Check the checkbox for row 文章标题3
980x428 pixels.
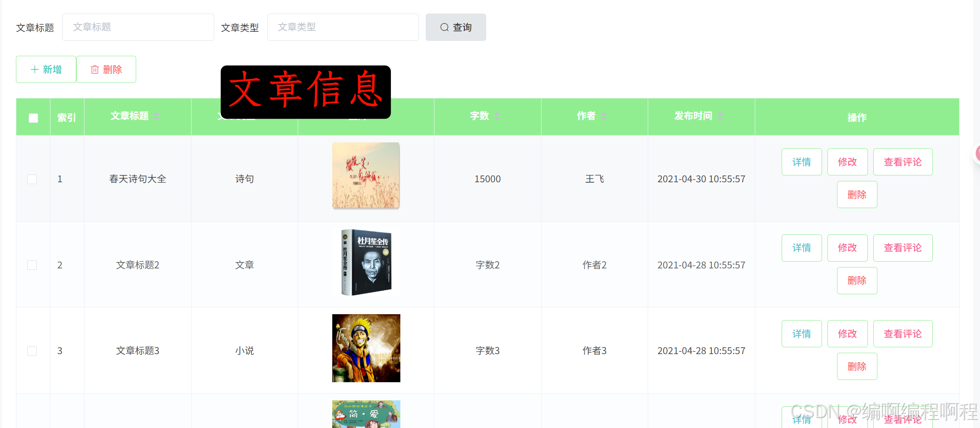(x=32, y=351)
